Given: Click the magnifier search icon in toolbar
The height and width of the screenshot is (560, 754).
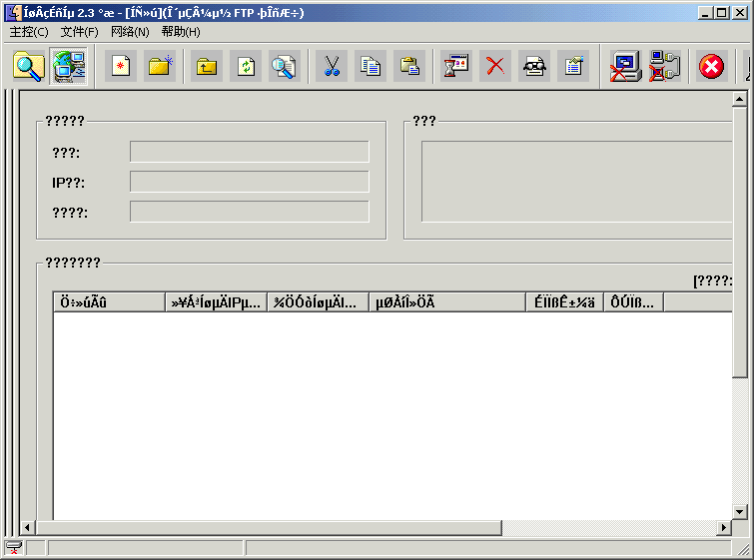Looking at the screenshot, I should [29, 67].
